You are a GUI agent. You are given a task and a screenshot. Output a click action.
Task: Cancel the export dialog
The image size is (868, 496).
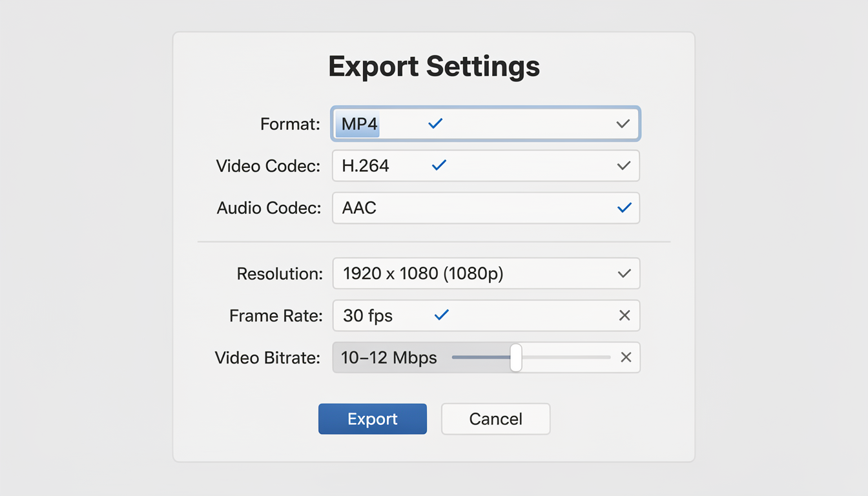click(x=495, y=418)
